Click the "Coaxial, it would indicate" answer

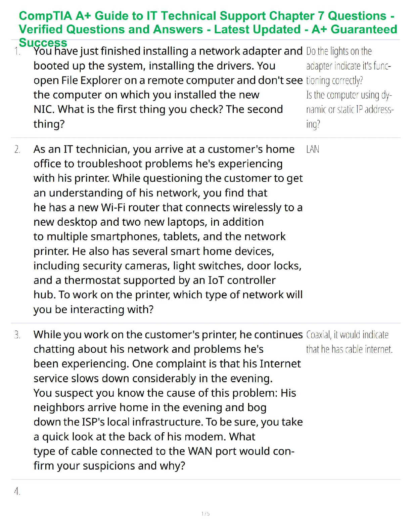click(x=347, y=335)
